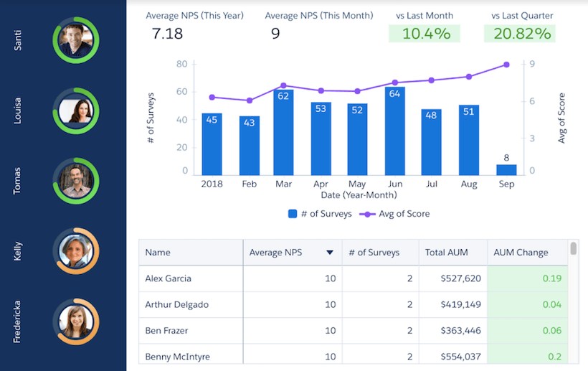
Task: Open Tomas's advisor avatar
Action: [x=76, y=179]
